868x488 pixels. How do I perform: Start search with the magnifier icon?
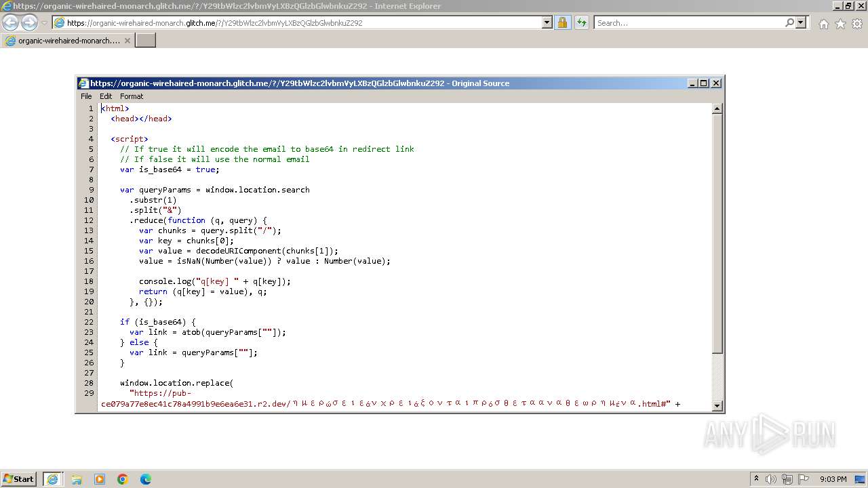point(789,22)
